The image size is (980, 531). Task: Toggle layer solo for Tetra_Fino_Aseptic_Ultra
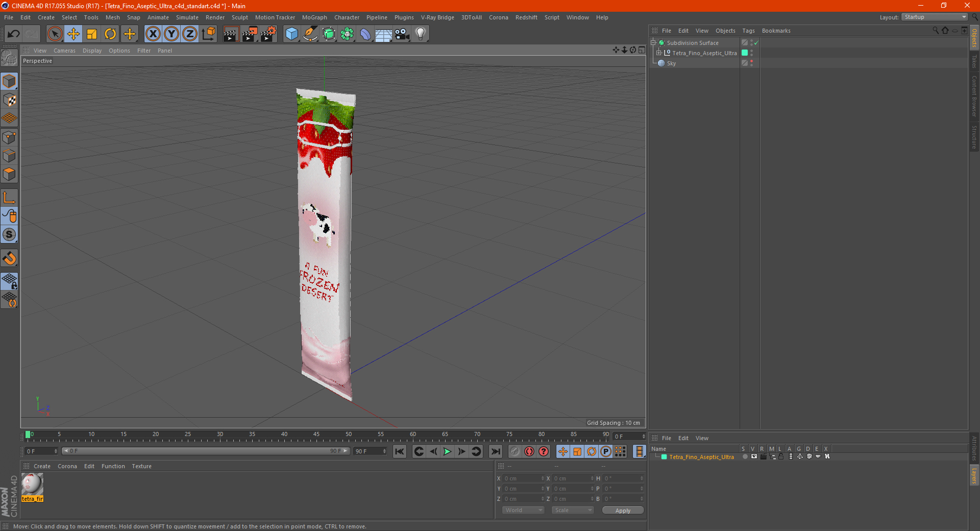[745, 457]
